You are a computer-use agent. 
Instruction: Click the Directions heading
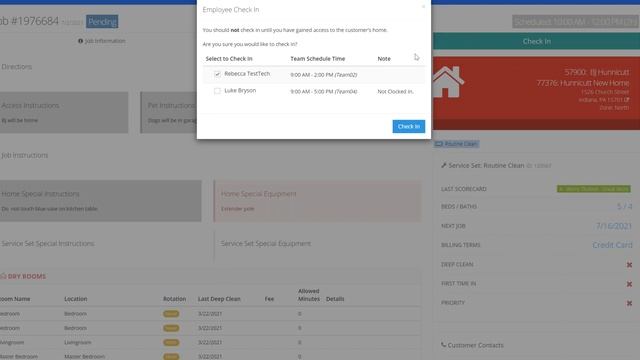[x=16, y=67]
